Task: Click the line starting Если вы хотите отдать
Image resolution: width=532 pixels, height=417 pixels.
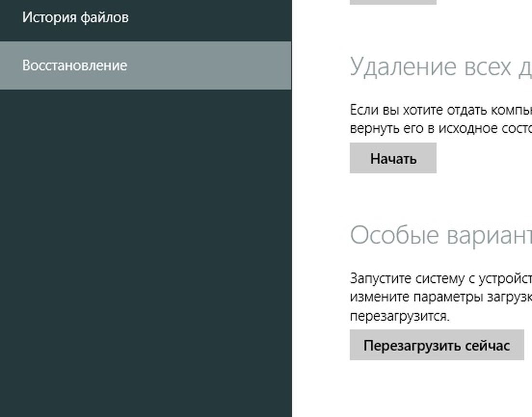Action: click(x=440, y=110)
